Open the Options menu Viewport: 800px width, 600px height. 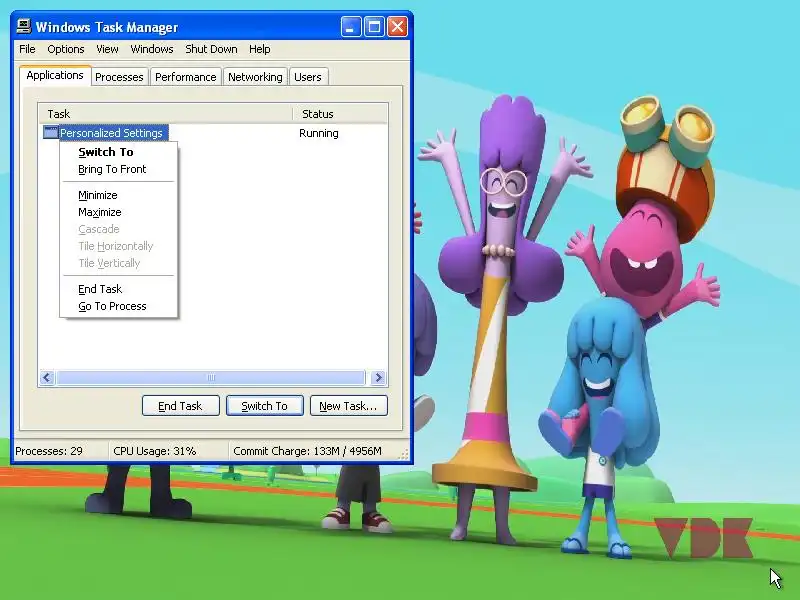66,49
